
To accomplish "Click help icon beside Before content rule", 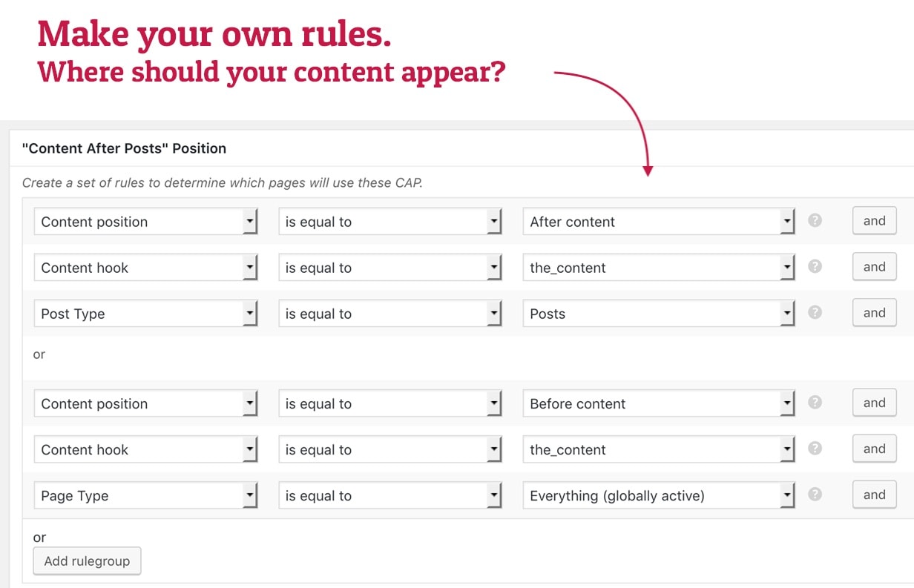I will click(815, 403).
